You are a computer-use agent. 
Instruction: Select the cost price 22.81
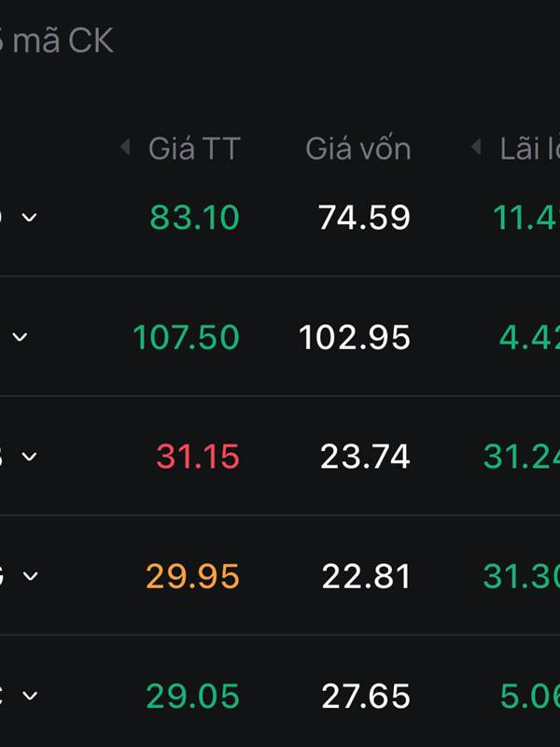(x=366, y=576)
